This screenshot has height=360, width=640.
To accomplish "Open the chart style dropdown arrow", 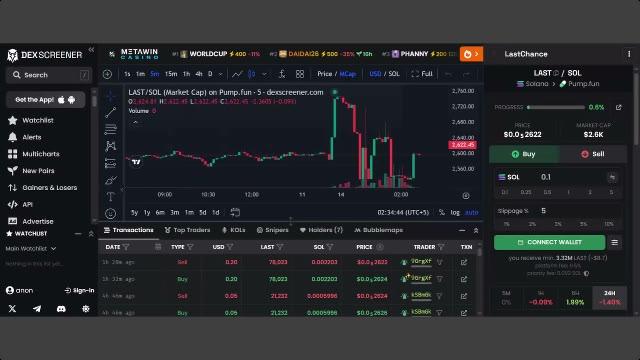I will tap(264, 74).
